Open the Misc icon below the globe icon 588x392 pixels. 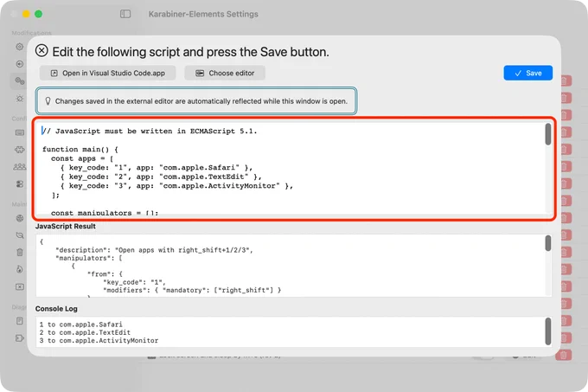20,235
